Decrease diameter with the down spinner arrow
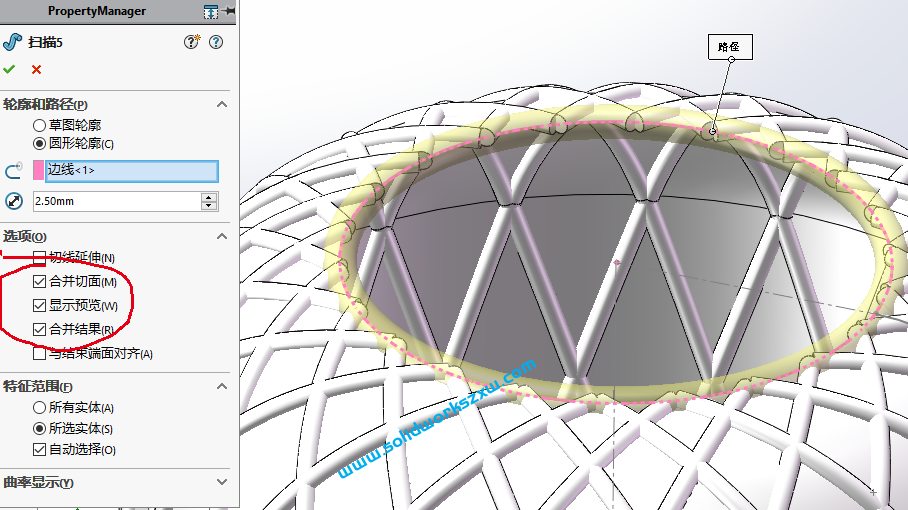The height and width of the screenshot is (510, 908). click(x=209, y=206)
